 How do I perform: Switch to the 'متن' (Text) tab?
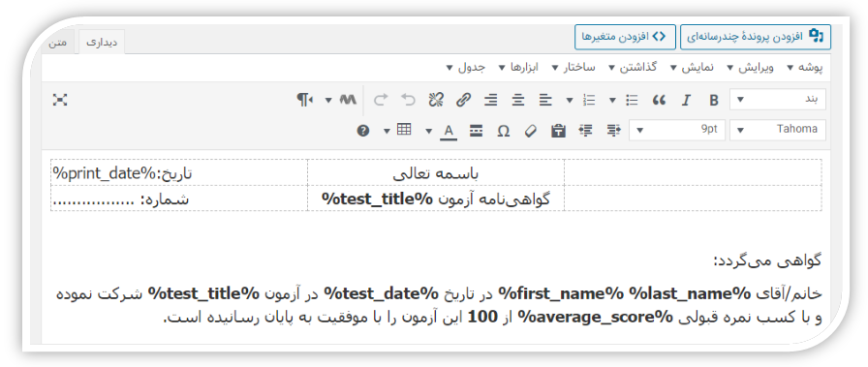click(58, 43)
